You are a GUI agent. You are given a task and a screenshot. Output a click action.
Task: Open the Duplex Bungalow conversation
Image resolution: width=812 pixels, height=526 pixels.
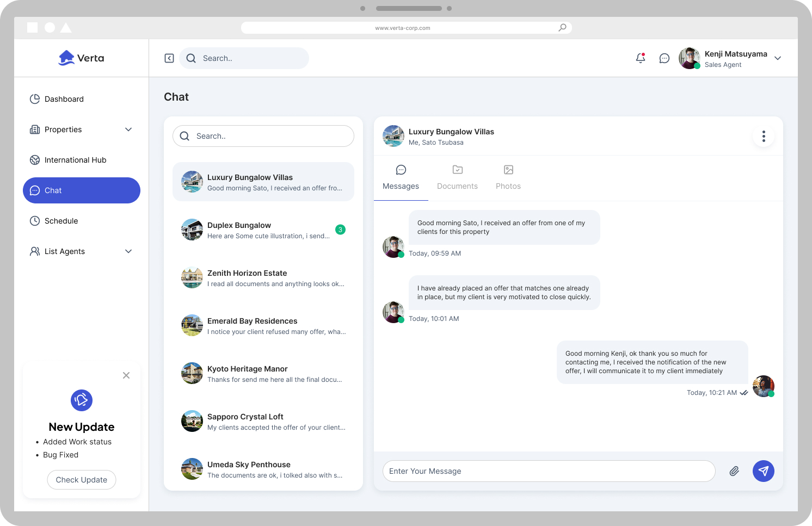pyautogui.click(x=263, y=230)
